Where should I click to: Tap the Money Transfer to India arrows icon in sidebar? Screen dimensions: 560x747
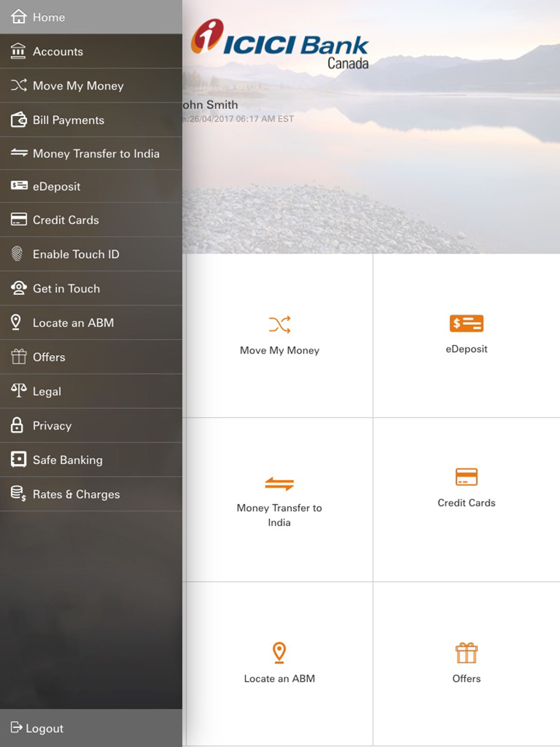point(19,153)
